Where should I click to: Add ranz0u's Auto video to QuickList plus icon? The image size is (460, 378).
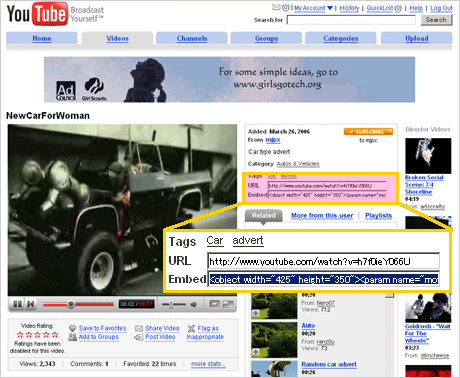[256, 352]
